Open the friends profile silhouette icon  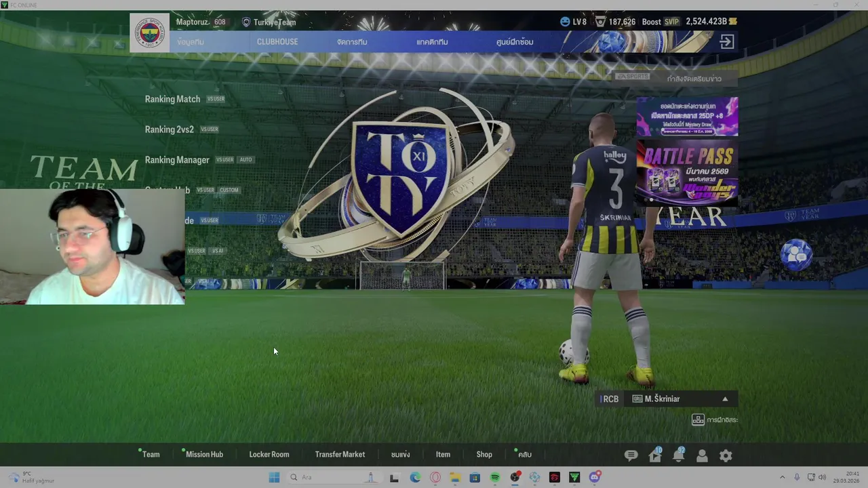click(x=702, y=456)
